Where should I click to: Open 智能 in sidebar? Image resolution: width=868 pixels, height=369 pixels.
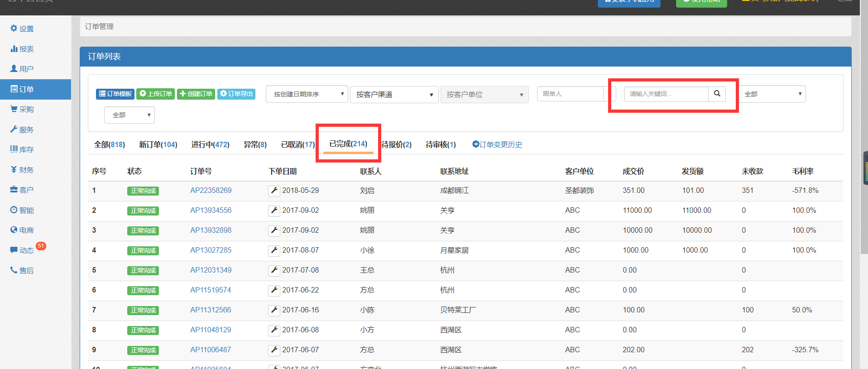[x=22, y=210]
